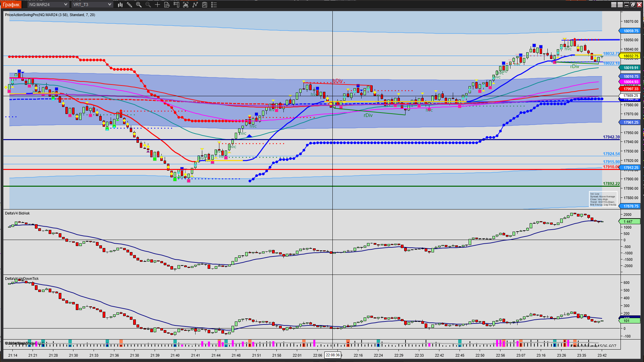The height and width of the screenshot is (362, 644).
Task: Click the 23:42 time axis label
Action: pyautogui.click(x=602, y=356)
